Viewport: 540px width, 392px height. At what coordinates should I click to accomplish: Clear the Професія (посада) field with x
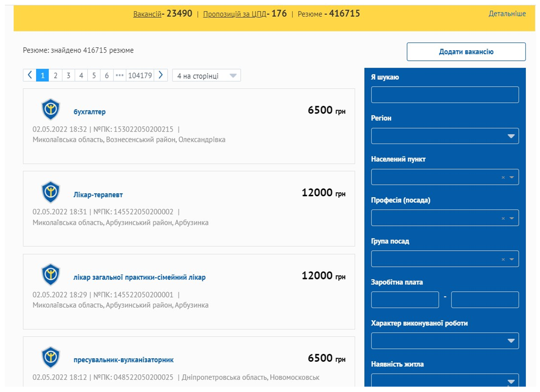[503, 219]
